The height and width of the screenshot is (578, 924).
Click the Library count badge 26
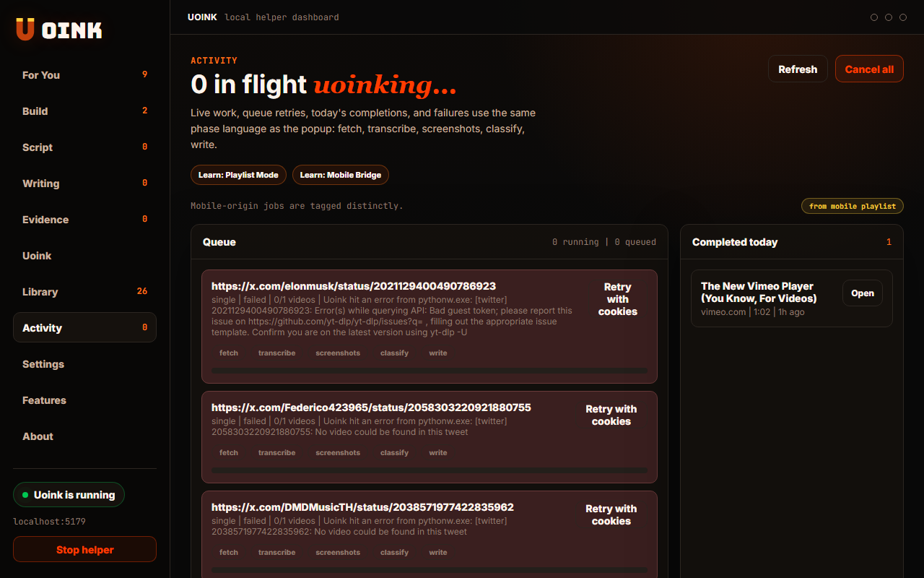point(142,291)
